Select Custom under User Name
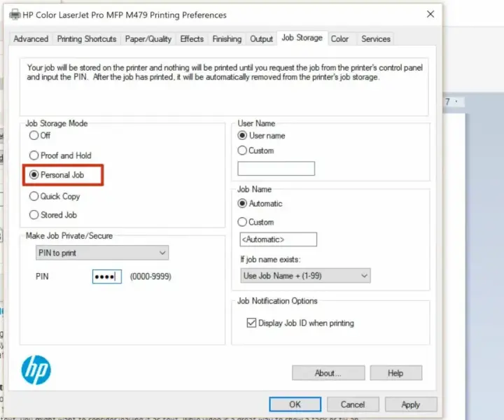 coord(256,150)
